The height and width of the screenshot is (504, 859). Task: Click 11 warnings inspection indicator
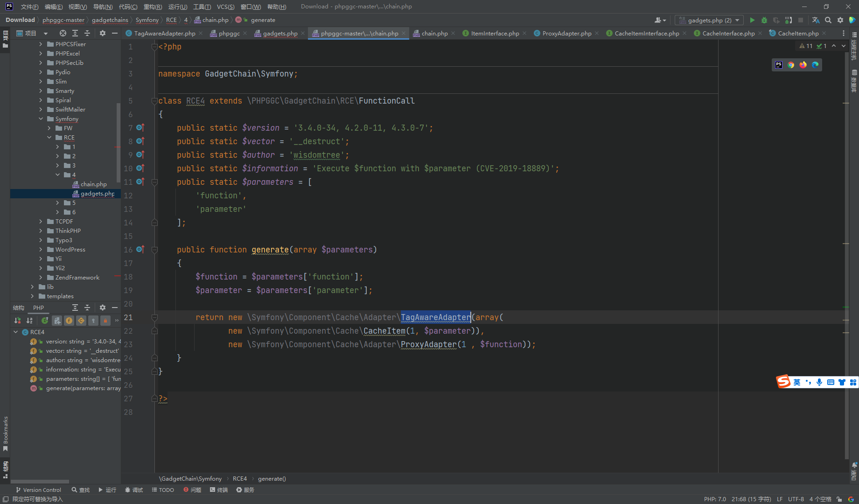[x=806, y=46]
